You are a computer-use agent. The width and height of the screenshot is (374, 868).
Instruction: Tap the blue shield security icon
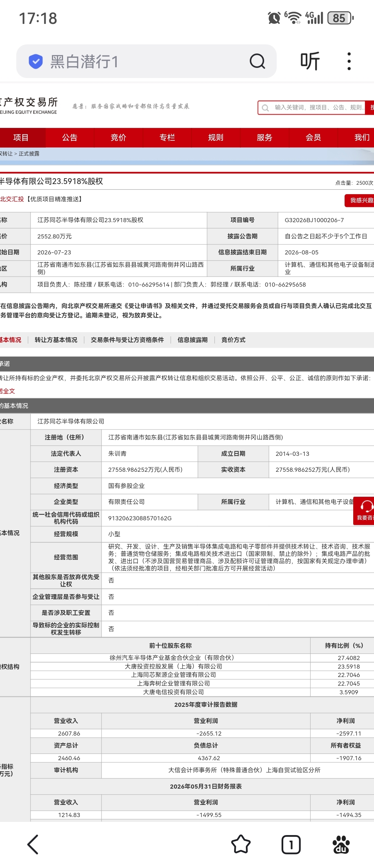tap(35, 61)
